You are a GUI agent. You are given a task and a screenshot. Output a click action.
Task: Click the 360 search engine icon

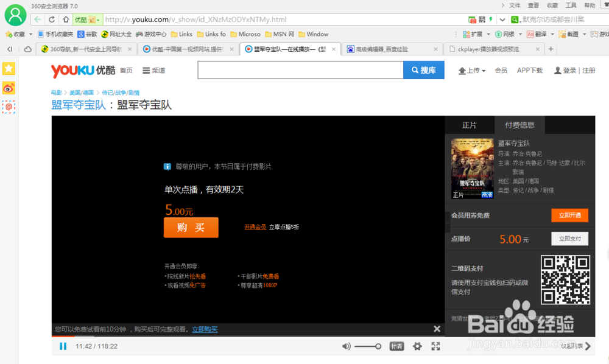coord(515,19)
